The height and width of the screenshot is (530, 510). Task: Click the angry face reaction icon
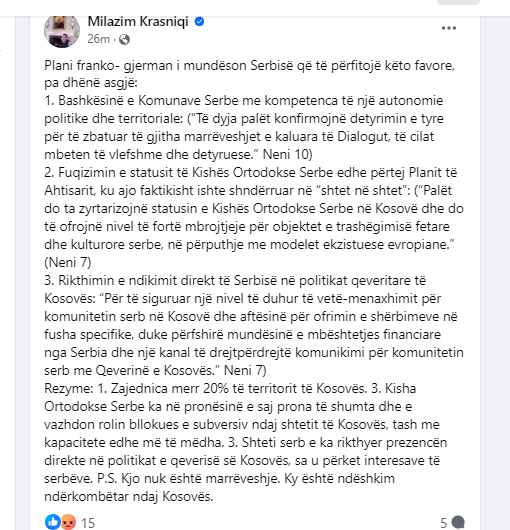click(x=69, y=522)
